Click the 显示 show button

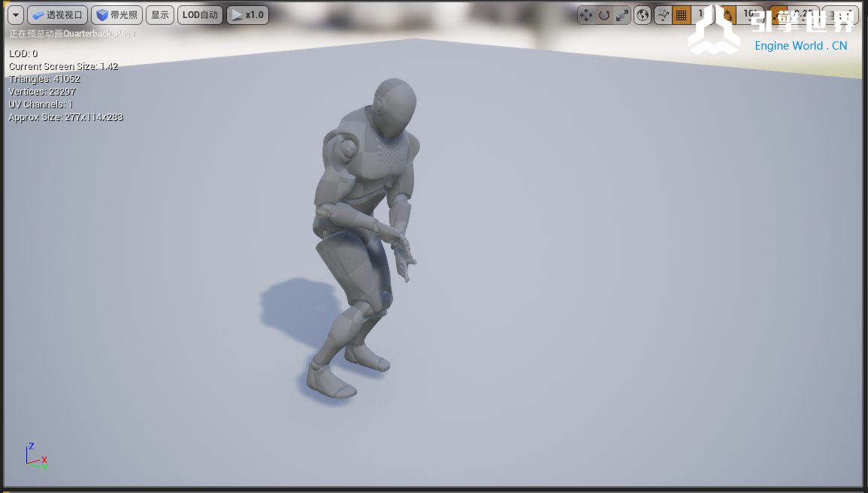(x=160, y=15)
